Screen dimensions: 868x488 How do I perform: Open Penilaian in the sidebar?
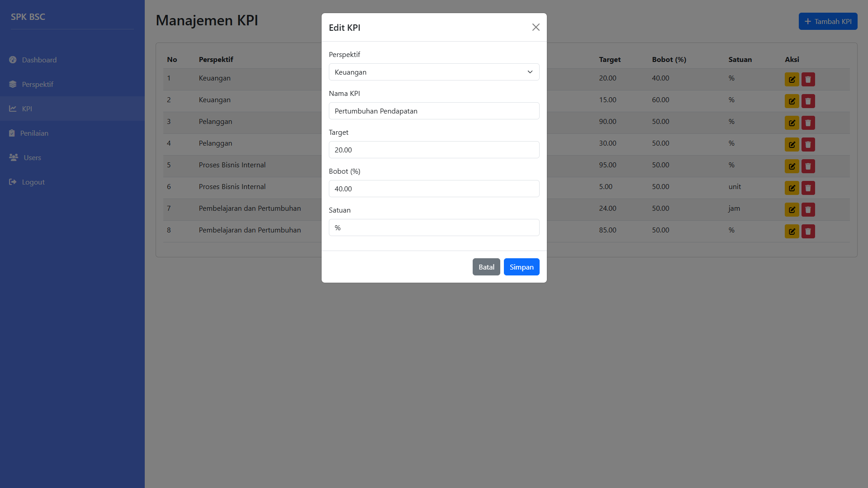(72, 133)
